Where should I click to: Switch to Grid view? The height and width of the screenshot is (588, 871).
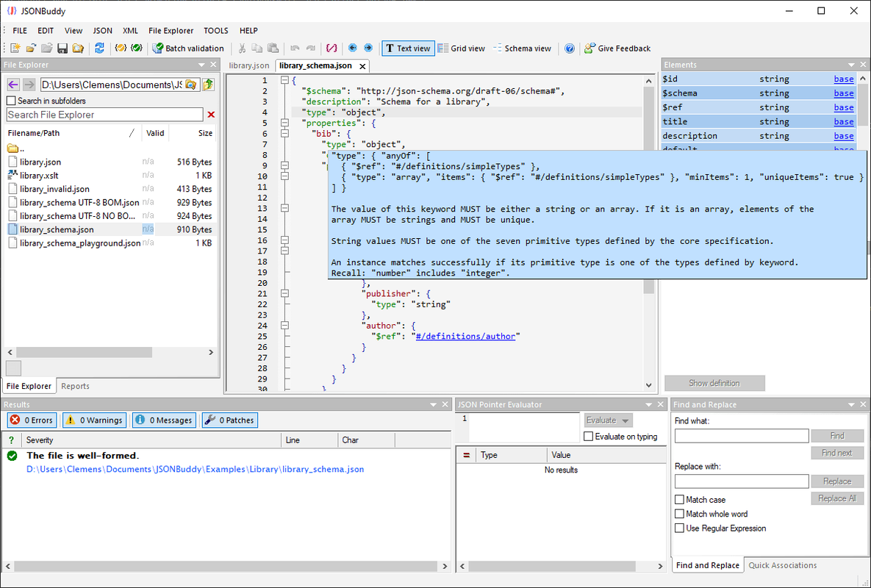coord(461,49)
